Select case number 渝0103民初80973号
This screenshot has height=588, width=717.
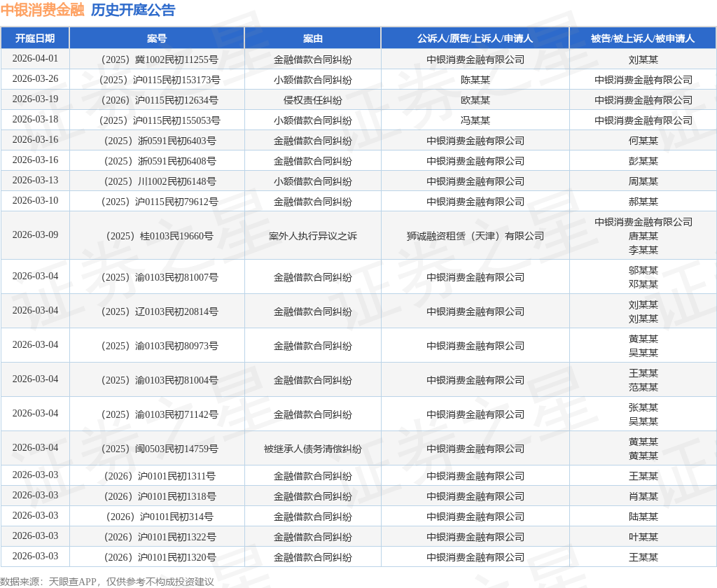click(176, 346)
